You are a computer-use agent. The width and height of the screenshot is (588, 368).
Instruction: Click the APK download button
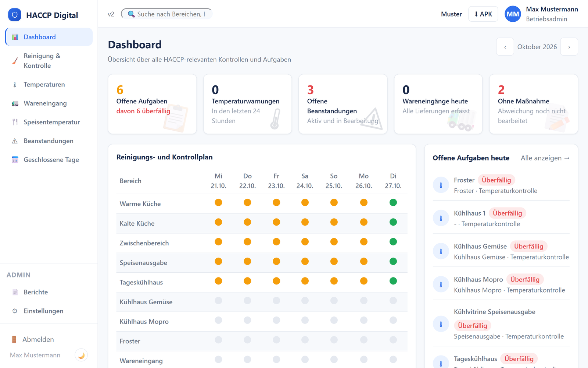click(483, 14)
